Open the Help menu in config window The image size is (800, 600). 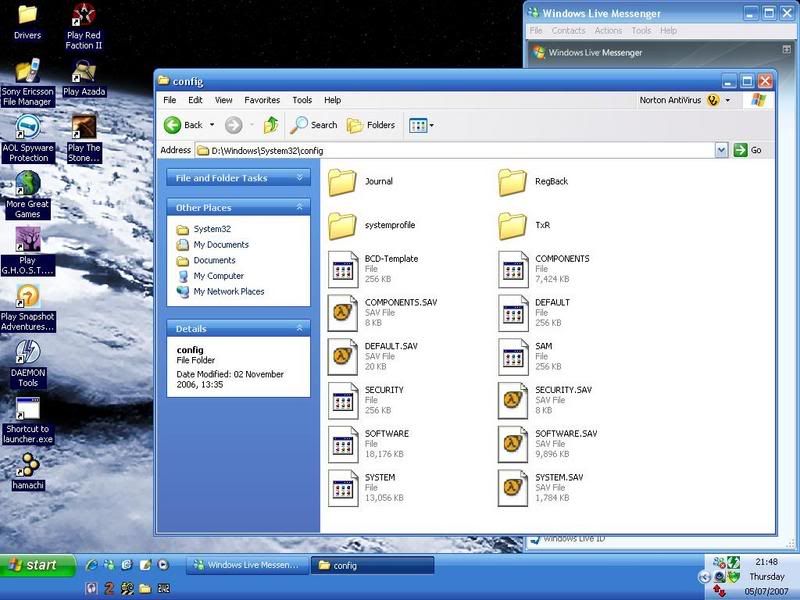(x=332, y=100)
